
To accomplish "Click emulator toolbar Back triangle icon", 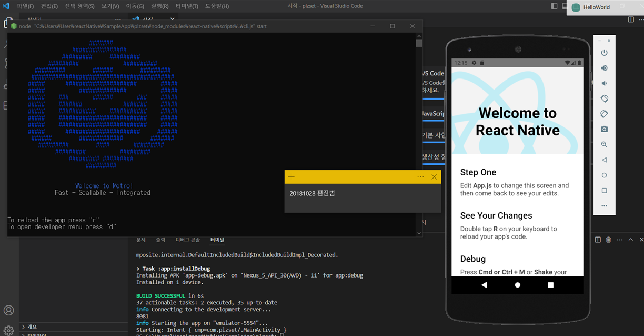I will (x=604, y=160).
